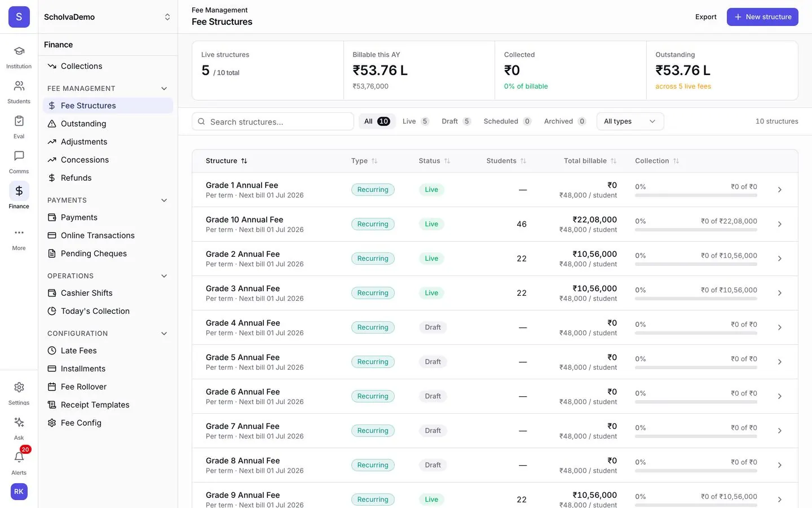The width and height of the screenshot is (812, 508).
Task: Click the Grade 10 collection progress bar
Action: click(x=696, y=230)
